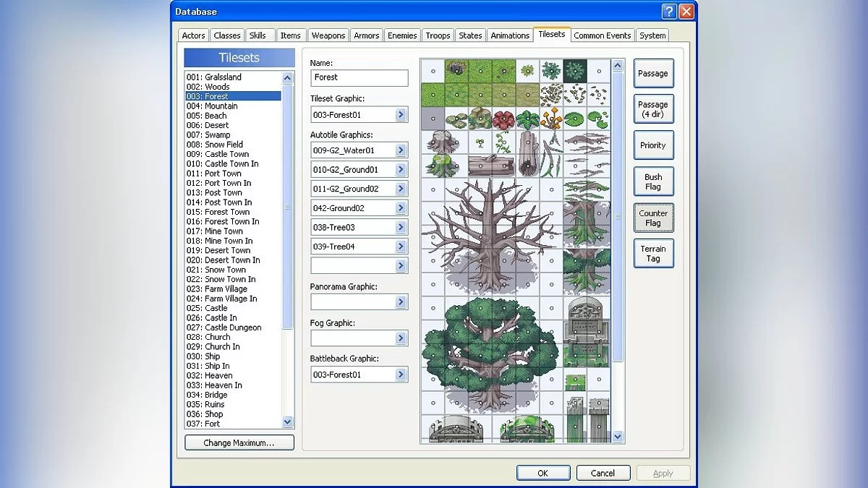Open chooser for 038-Tree03 autotile

point(401,227)
